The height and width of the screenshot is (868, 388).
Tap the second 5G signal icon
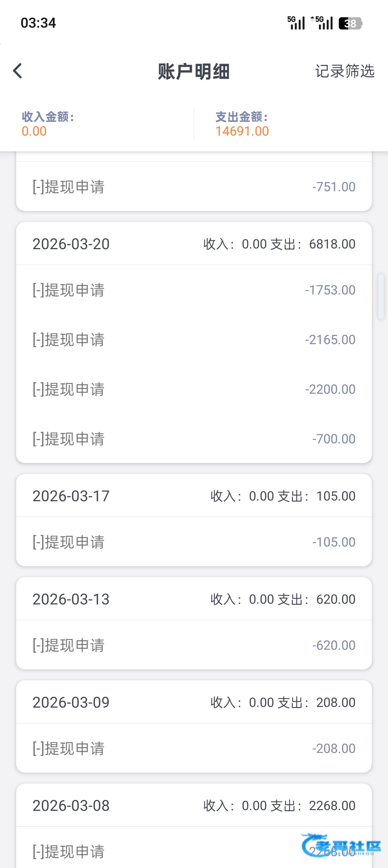point(322,23)
